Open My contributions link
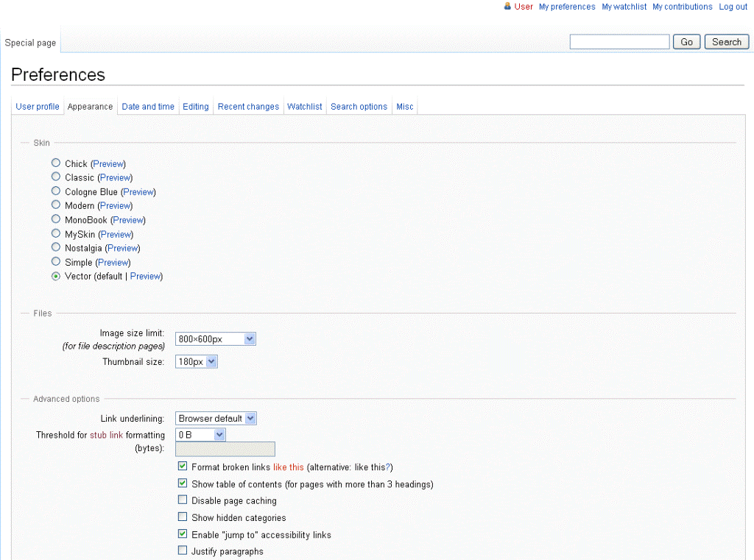 click(683, 7)
